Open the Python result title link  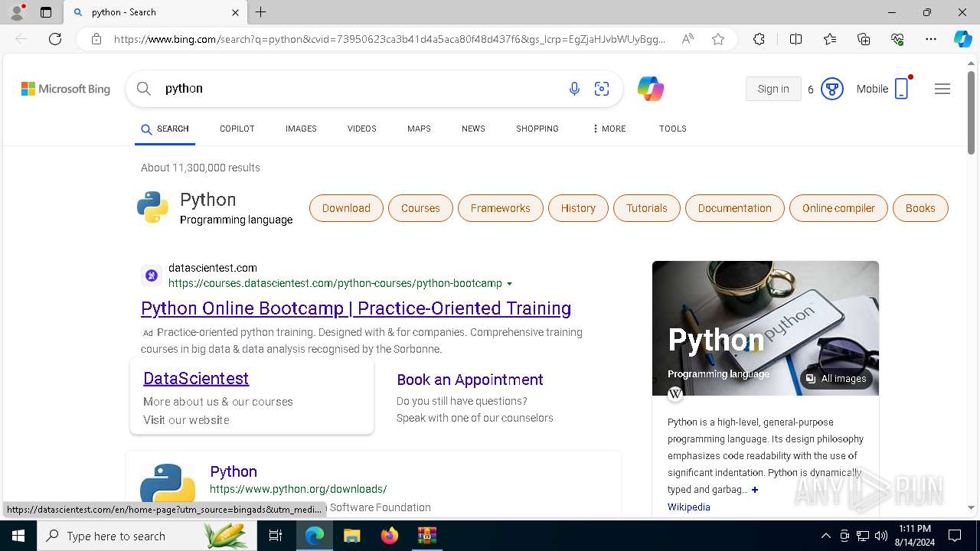tap(234, 471)
